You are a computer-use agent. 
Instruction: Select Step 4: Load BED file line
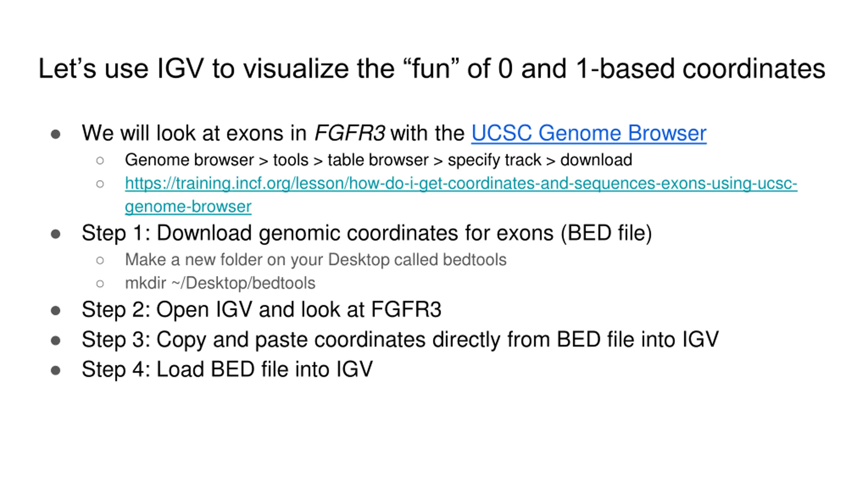coord(227,369)
